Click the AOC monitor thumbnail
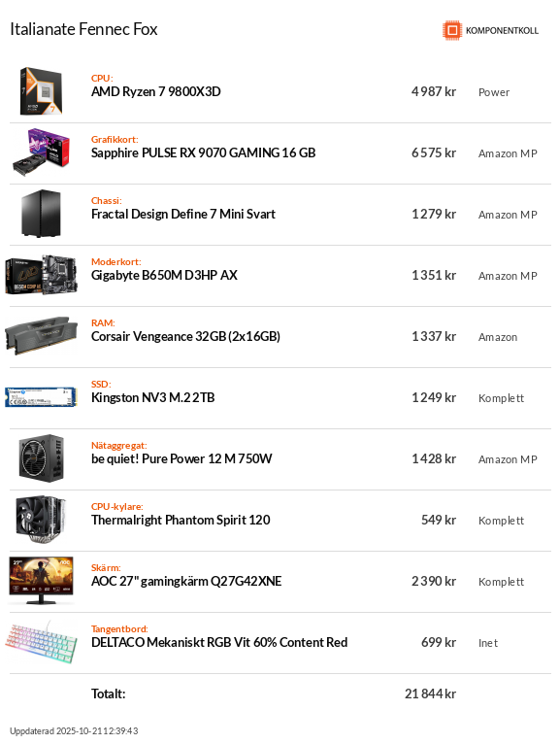 pyautogui.click(x=42, y=581)
